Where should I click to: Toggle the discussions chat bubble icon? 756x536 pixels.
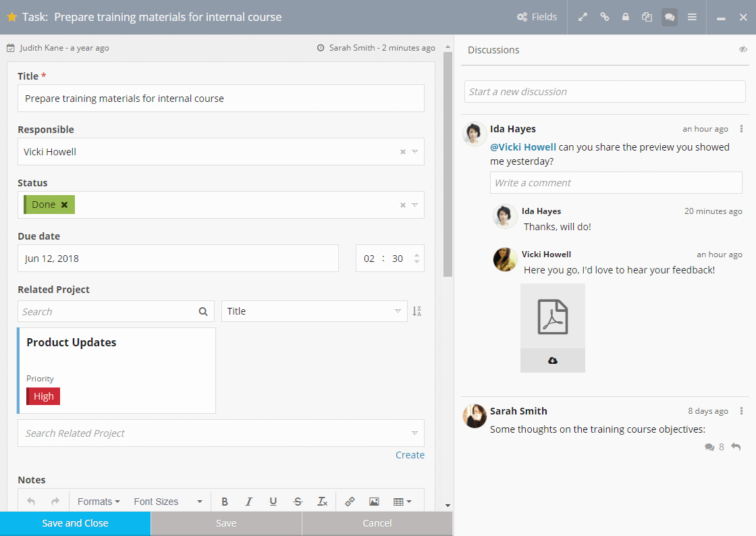pyautogui.click(x=669, y=17)
